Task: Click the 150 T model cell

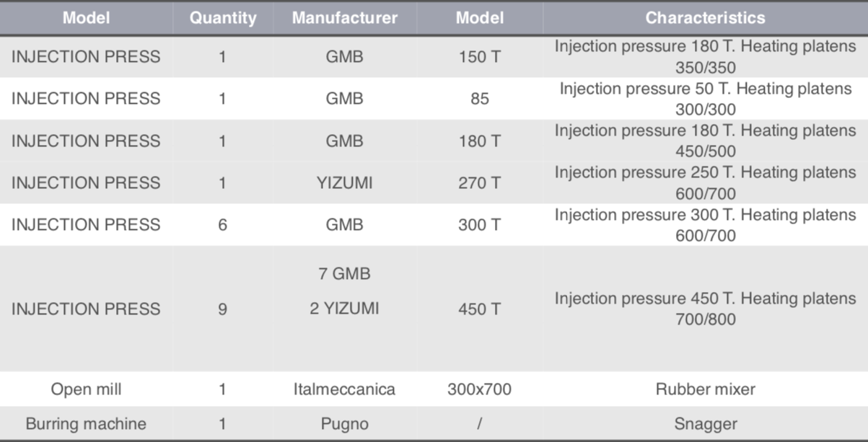Action: point(480,57)
